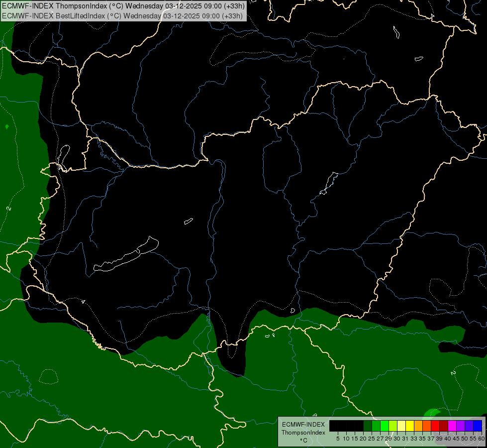This screenshot has height=448, width=487.
Task: Click the °C unit label in legend
Action: pos(304,440)
